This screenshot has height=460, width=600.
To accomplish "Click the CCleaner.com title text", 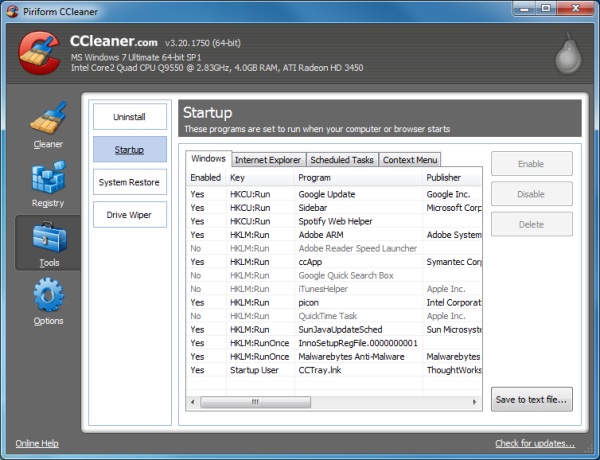I will click(x=114, y=41).
